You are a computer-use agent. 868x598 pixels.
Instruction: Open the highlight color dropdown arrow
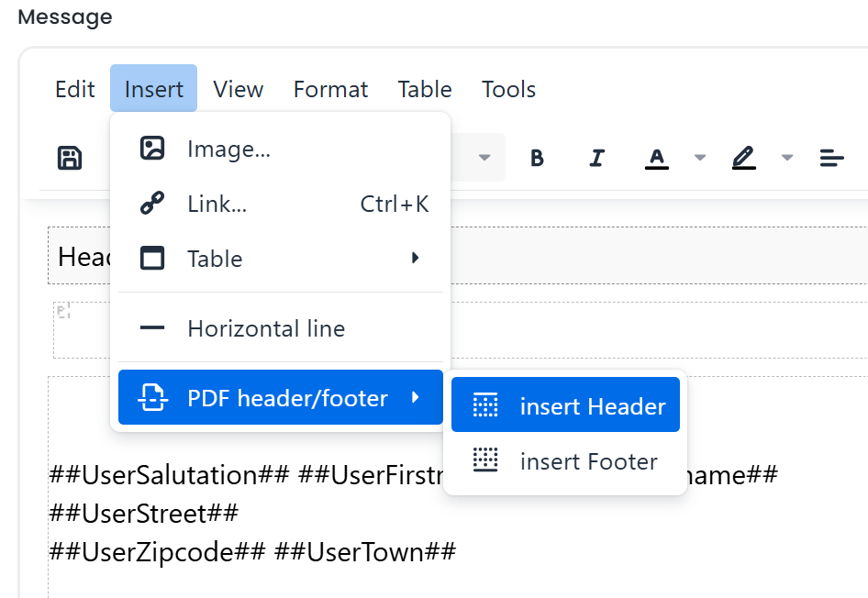click(x=786, y=157)
